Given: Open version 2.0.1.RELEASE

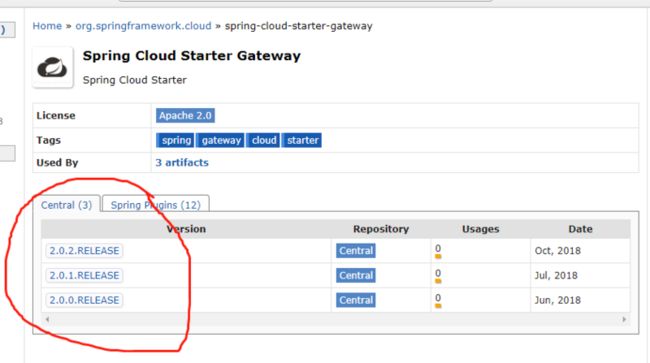Looking at the screenshot, I should (x=84, y=276).
